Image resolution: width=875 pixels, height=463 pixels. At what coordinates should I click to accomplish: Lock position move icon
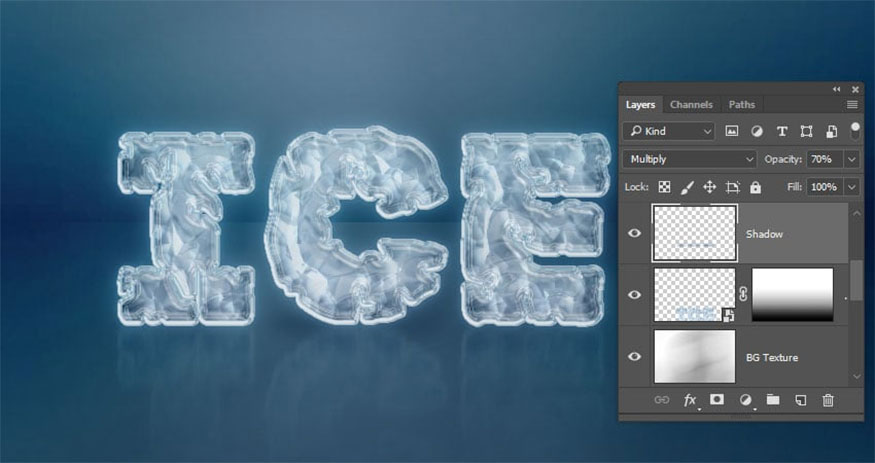tap(709, 187)
